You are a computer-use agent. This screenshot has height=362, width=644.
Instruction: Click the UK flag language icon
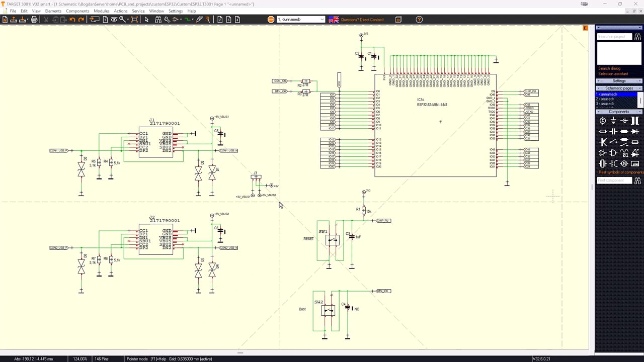334,20
